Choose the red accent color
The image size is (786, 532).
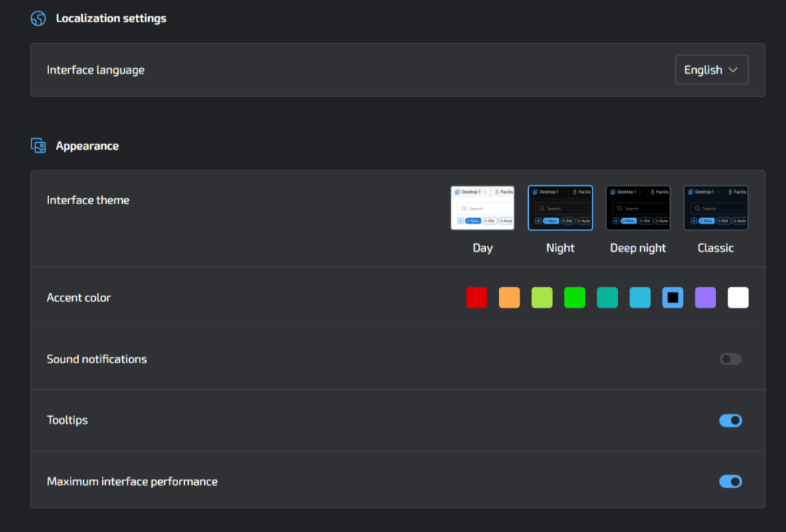click(476, 297)
